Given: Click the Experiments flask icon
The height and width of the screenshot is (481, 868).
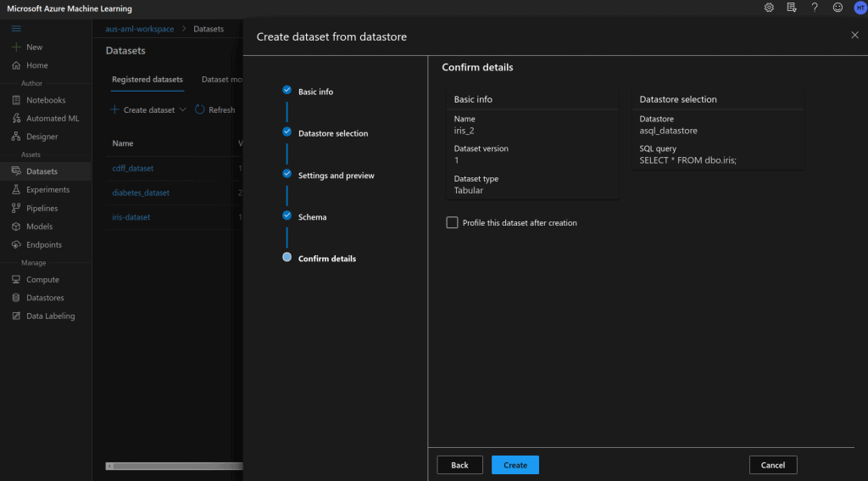Looking at the screenshot, I should (16, 190).
